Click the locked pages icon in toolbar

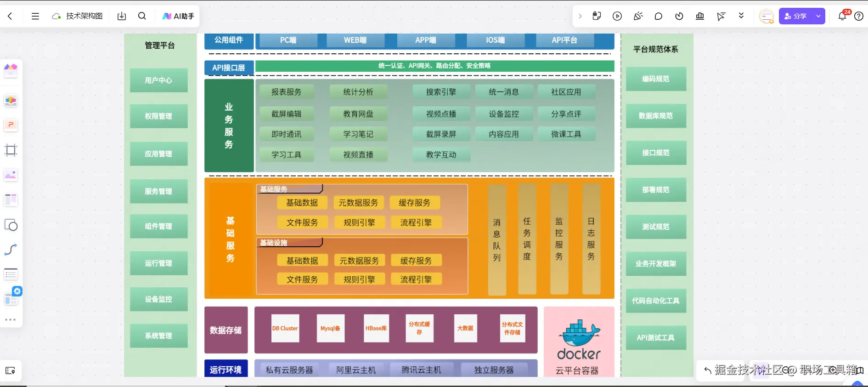[597, 16]
